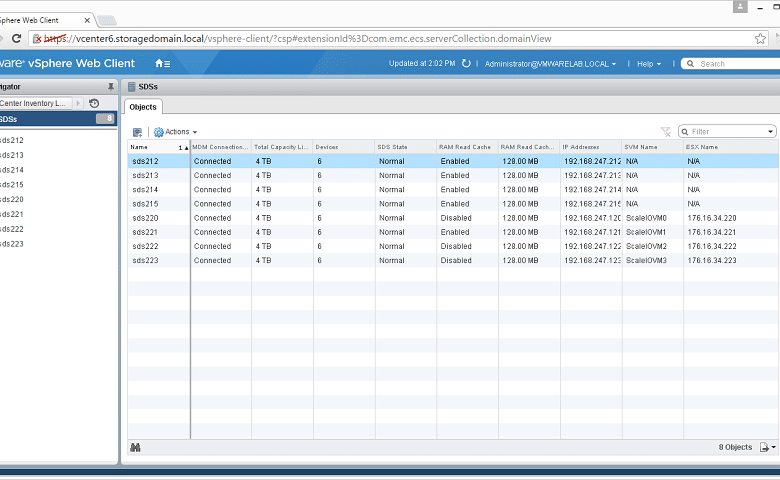Screen dimensions: 780x480
Task: Select sds212 in the navigator list
Action: [x=12, y=140]
